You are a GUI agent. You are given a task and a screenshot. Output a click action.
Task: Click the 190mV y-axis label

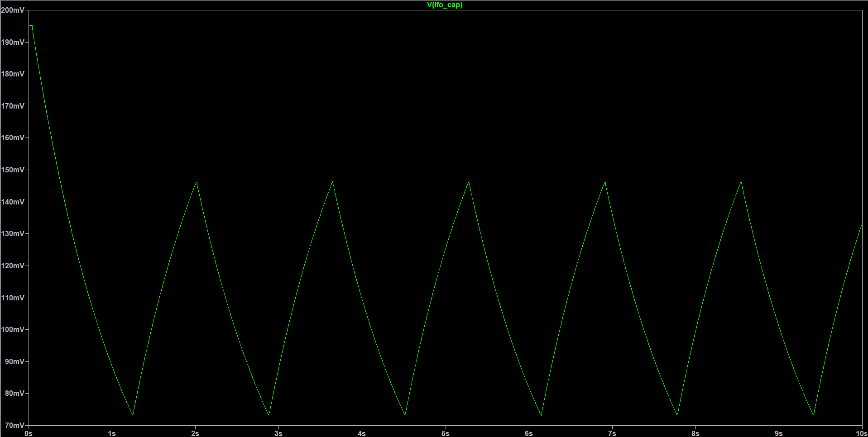13,42
